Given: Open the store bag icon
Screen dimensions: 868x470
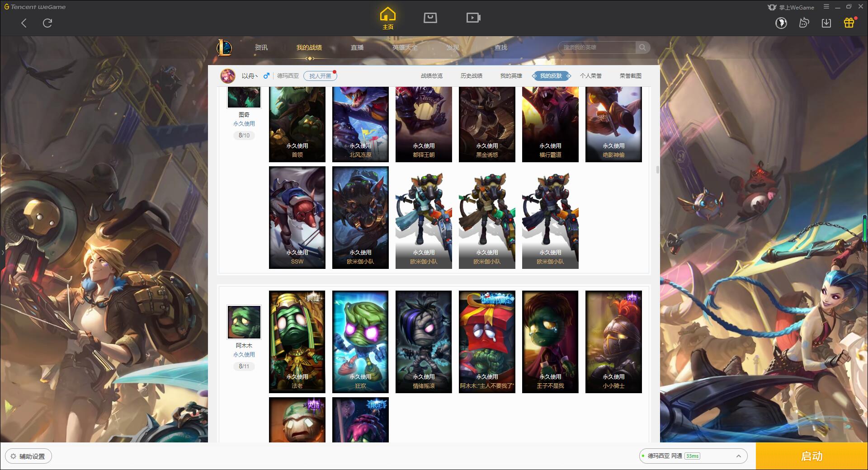Looking at the screenshot, I should tap(430, 18).
